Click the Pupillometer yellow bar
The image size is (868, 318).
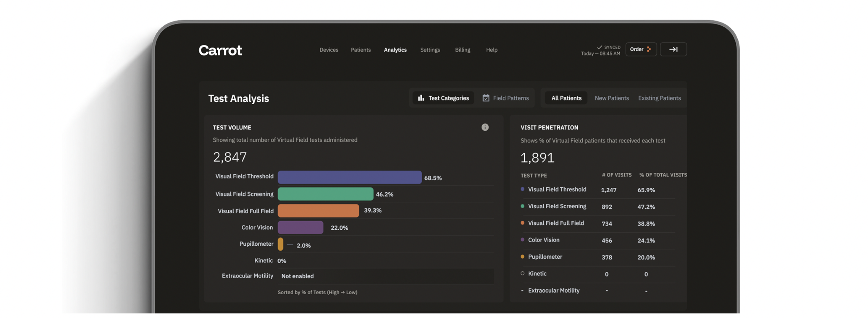[280, 244]
